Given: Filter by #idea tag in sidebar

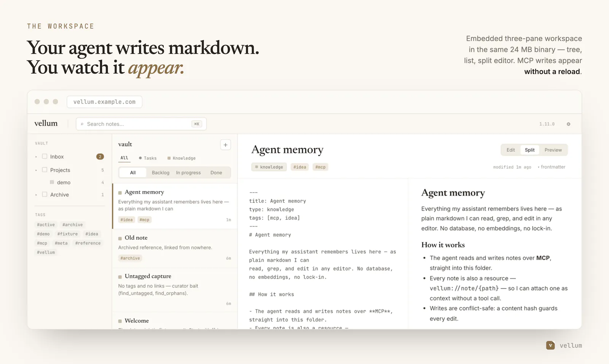Looking at the screenshot, I should (92, 234).
